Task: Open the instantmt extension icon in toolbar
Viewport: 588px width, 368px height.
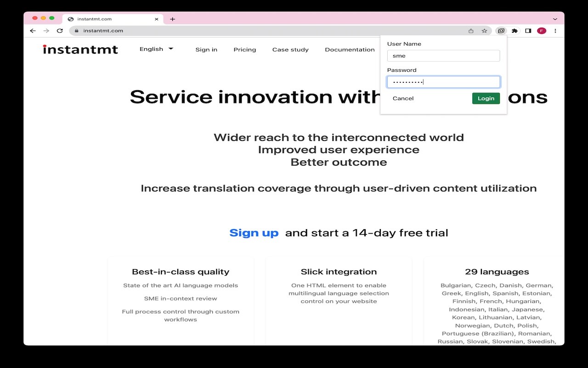Action: [501, 31]
